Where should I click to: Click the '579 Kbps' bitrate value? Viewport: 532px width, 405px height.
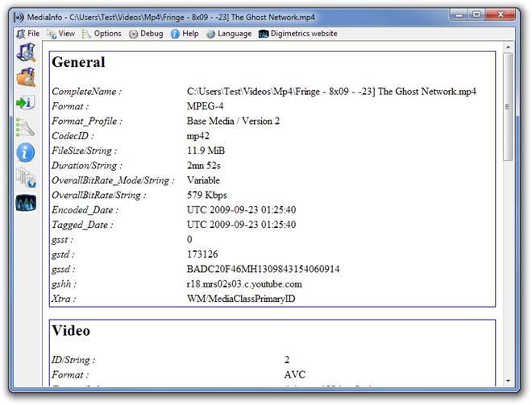pyautogui.click(x=206, y=195)
